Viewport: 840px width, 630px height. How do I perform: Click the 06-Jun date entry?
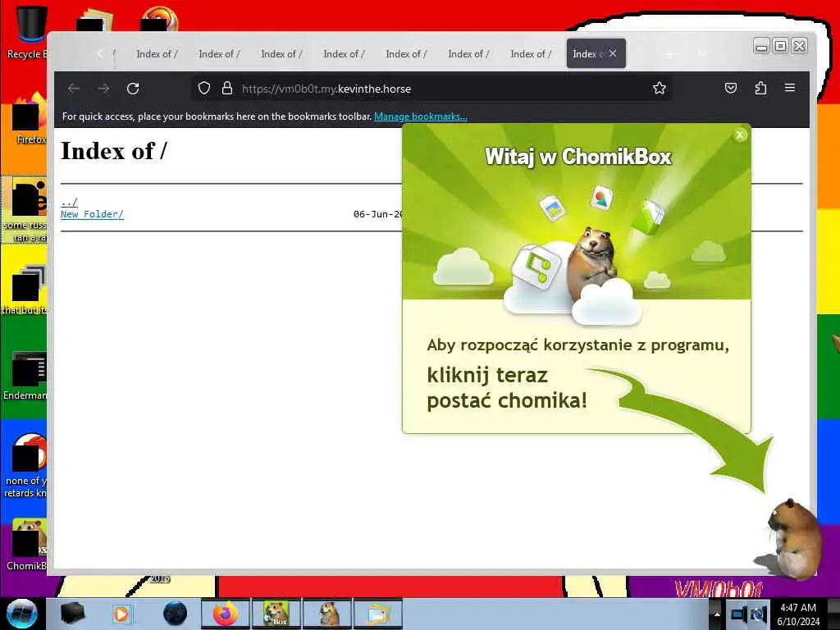pyautogui.click(x=377, y=214)
